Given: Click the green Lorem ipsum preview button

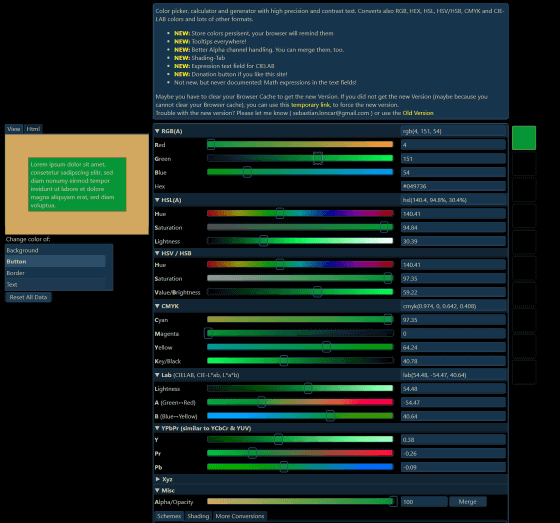Looking at the screenshot, I should click(77, 184).
